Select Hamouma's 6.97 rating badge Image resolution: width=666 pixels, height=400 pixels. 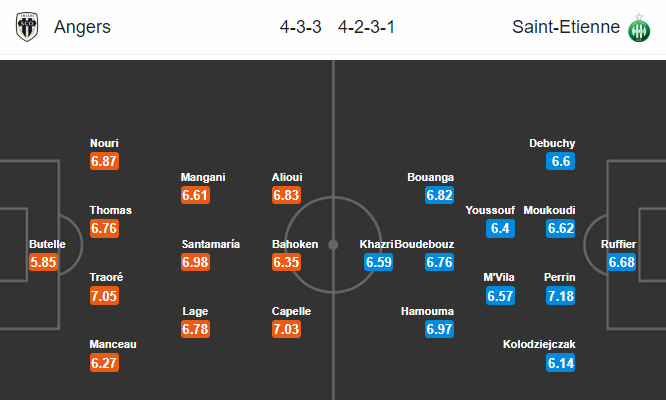point(440,329)
